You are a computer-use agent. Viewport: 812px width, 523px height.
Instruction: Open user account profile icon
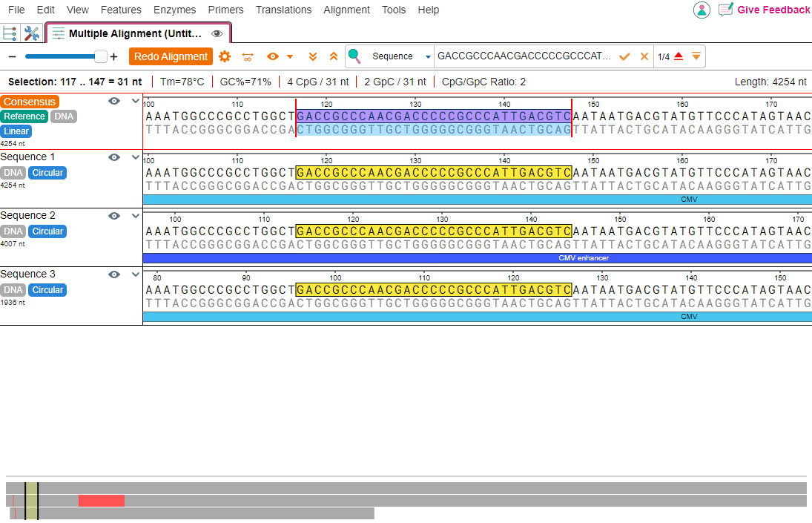[702, 10]
